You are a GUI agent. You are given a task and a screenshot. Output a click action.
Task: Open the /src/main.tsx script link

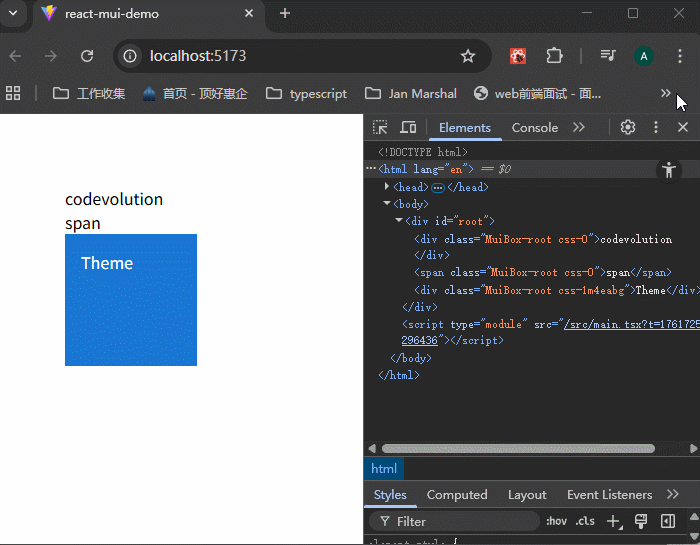pyautogui.click(x=630, y=324)
